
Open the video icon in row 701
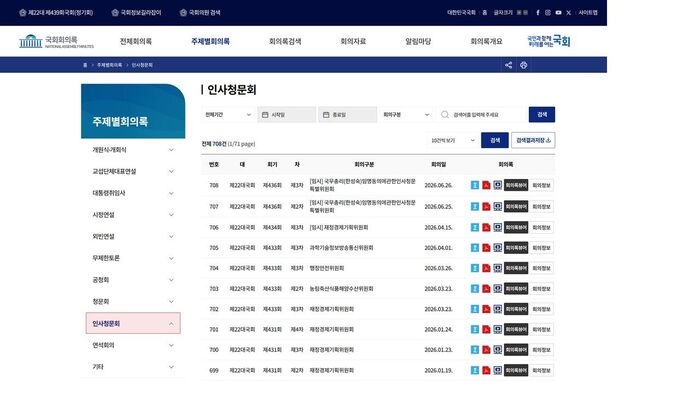497,329
